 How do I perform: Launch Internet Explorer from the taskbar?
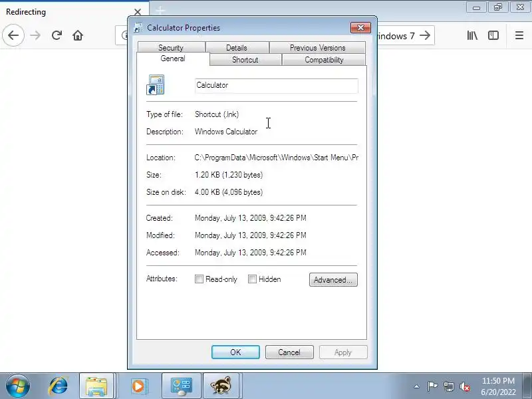click(58, 386)
